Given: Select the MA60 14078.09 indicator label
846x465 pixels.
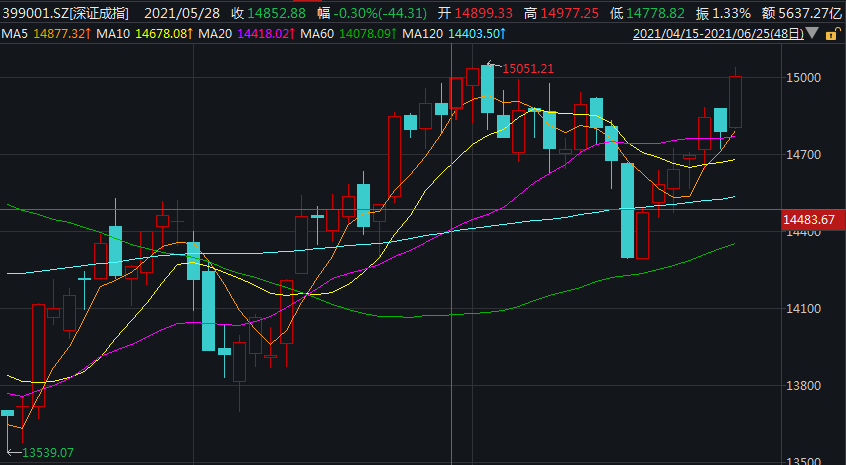Looking at the screenshot, I should 349,34.
